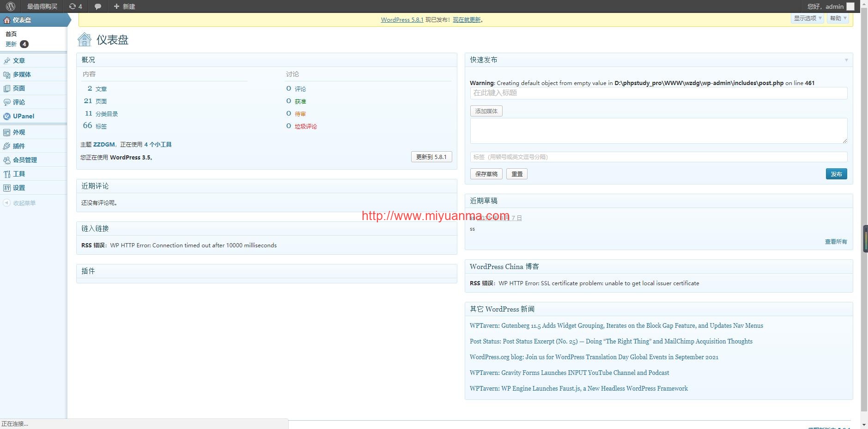
Task: Click the 文章 pushpin icon
Action: [7, 61]
